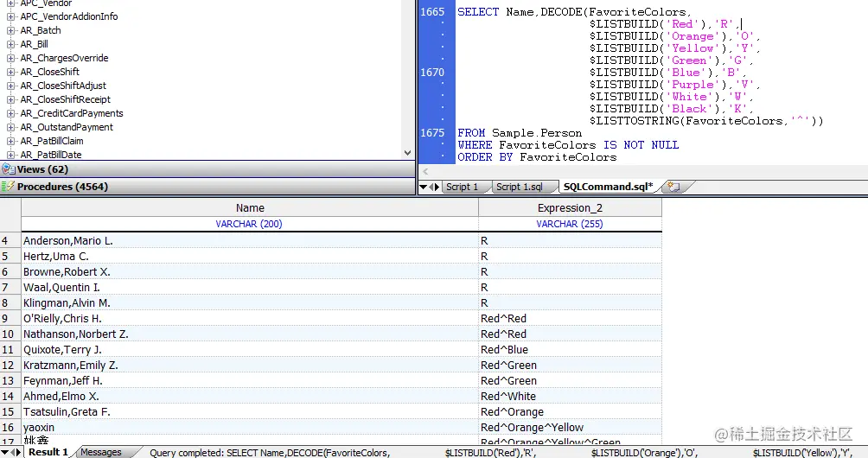The height and width of the screenshot is (458, 868).
Task: Click the Views panel icon
Action: 9,169
